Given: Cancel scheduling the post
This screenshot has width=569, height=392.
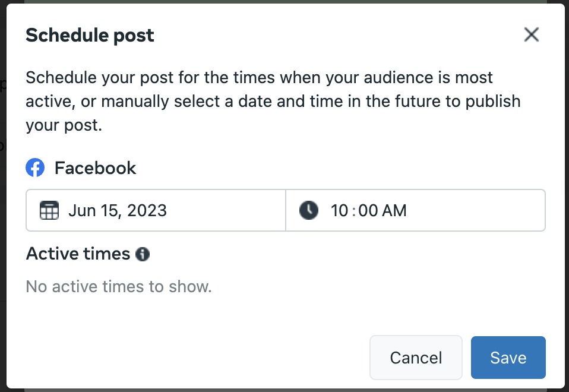Looking at the screenshot, I should pos(416,358).
